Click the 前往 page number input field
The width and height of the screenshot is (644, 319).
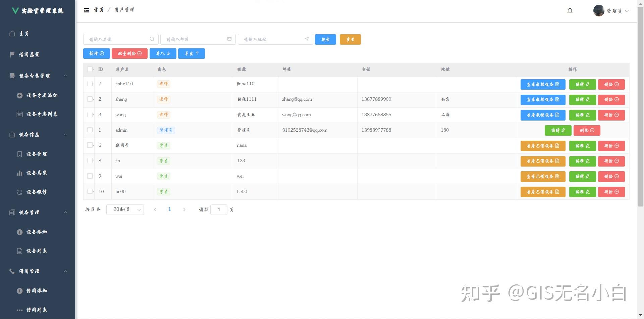219,209
